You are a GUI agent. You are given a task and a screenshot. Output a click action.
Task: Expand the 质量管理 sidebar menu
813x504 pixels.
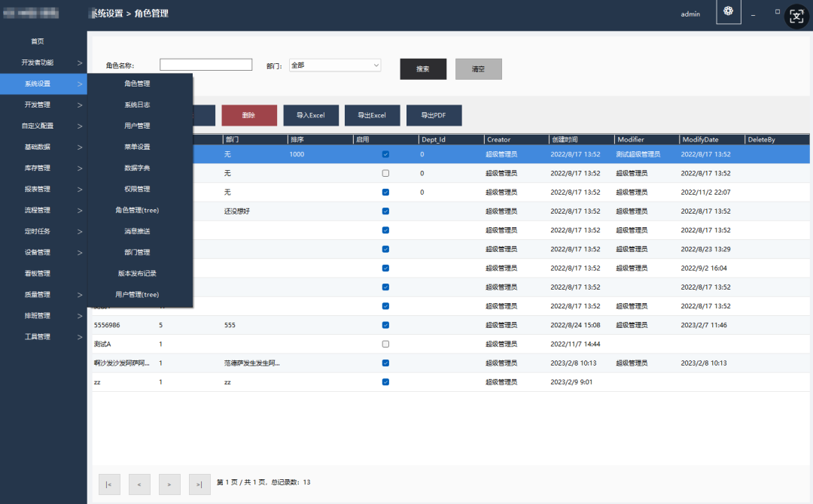point(44,295)
